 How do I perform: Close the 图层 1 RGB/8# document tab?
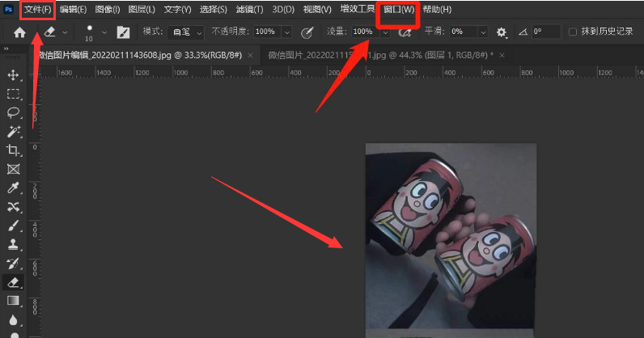coord(502,56)
